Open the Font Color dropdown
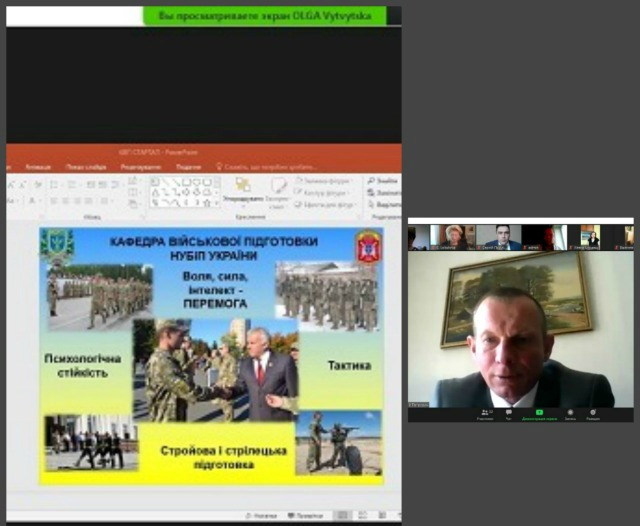 34,201
